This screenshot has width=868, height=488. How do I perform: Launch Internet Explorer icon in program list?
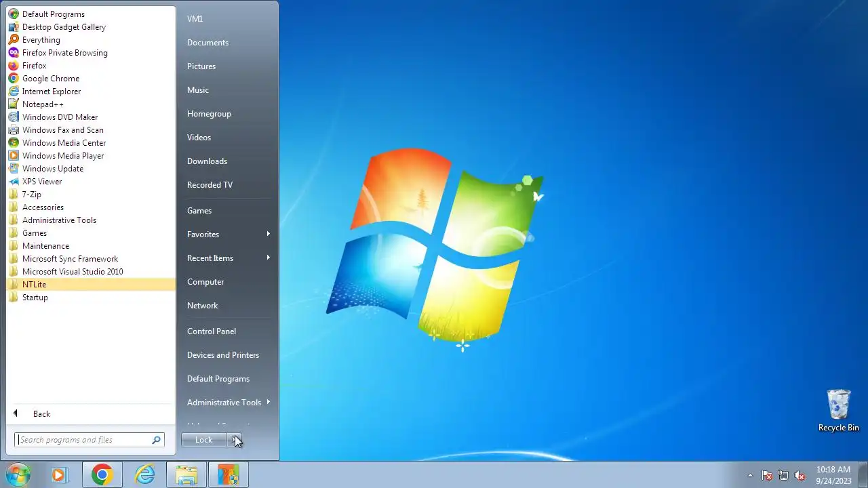pyautogui.click(x=14, y=91)
